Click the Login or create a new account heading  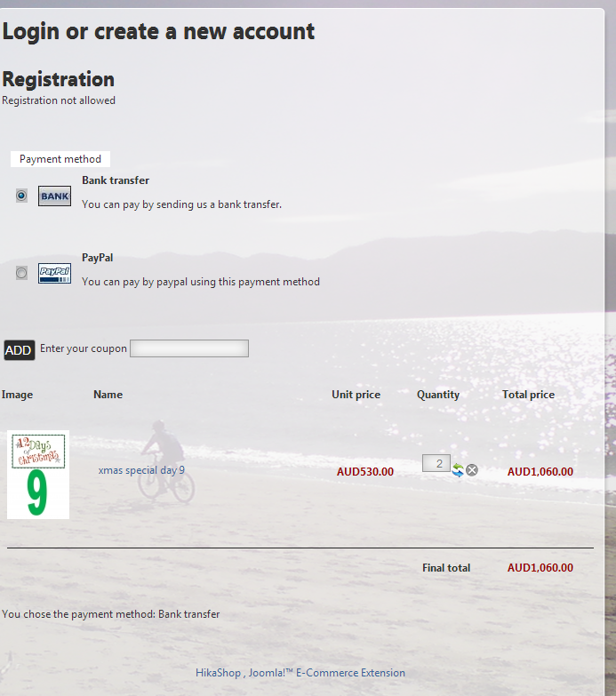(158, 31)
